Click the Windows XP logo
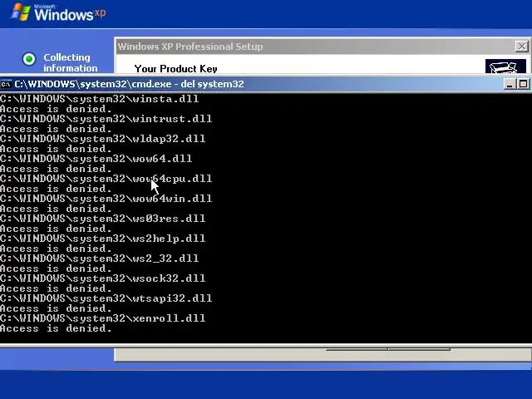Viewport: 532px width, 399px height. [58, 13]
